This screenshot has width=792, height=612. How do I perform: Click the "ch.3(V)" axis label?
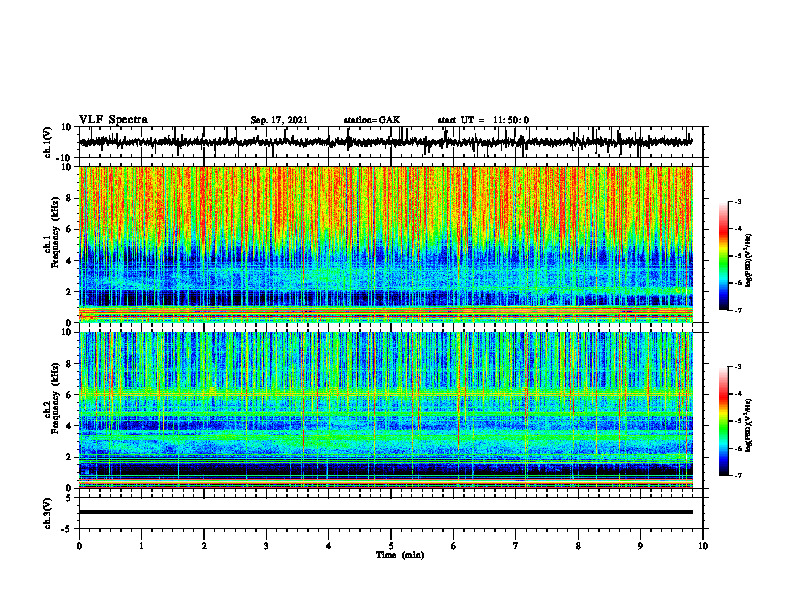[48, 513]
